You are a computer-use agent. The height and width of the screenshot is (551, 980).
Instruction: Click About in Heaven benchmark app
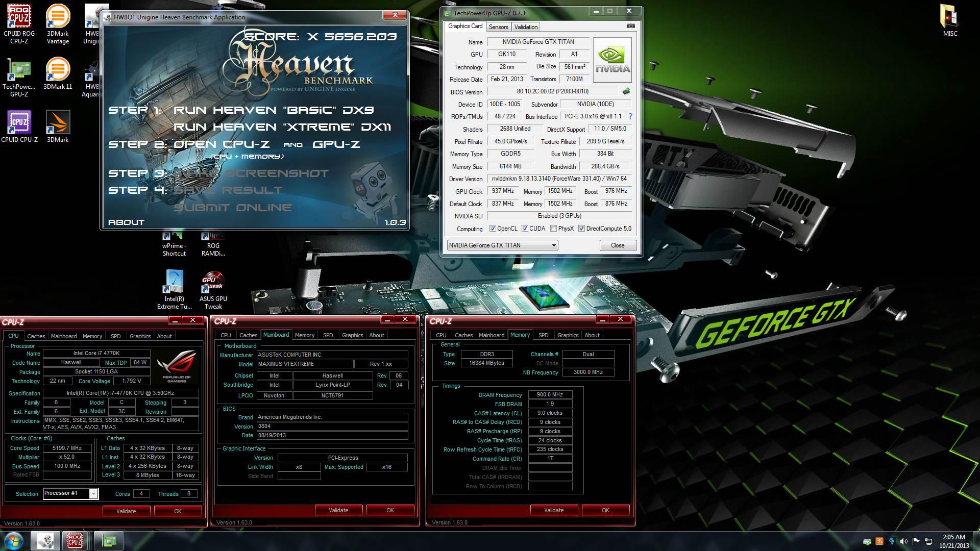(126, 222)
